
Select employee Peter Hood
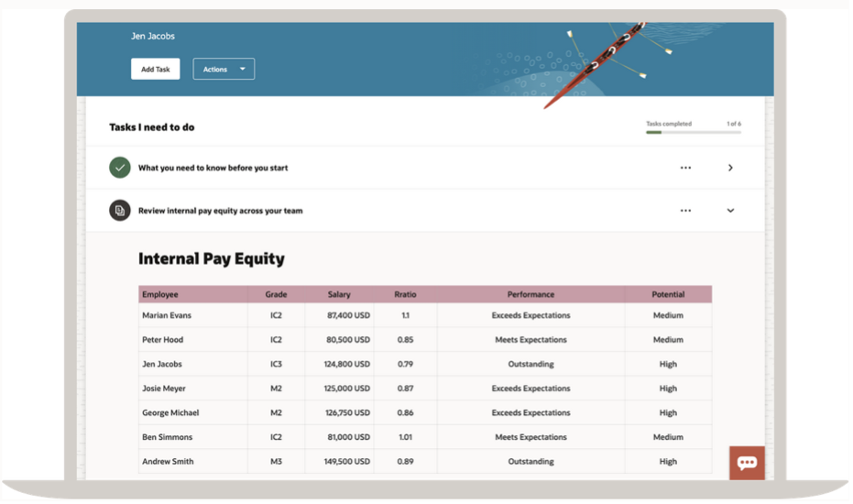click(x=163, y=340)
